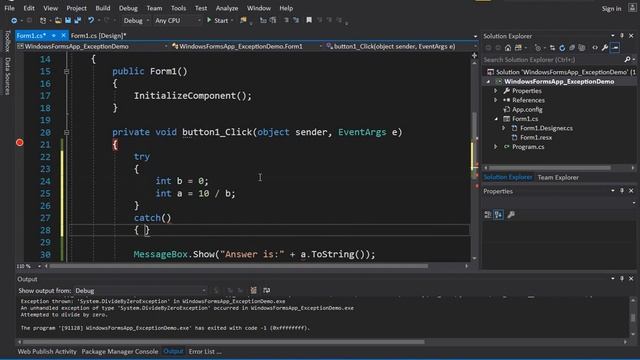This screenshot has height=360, width=640.
Task: Open the button1_Click member navigation dropdown
Action: tap(402, 47)
